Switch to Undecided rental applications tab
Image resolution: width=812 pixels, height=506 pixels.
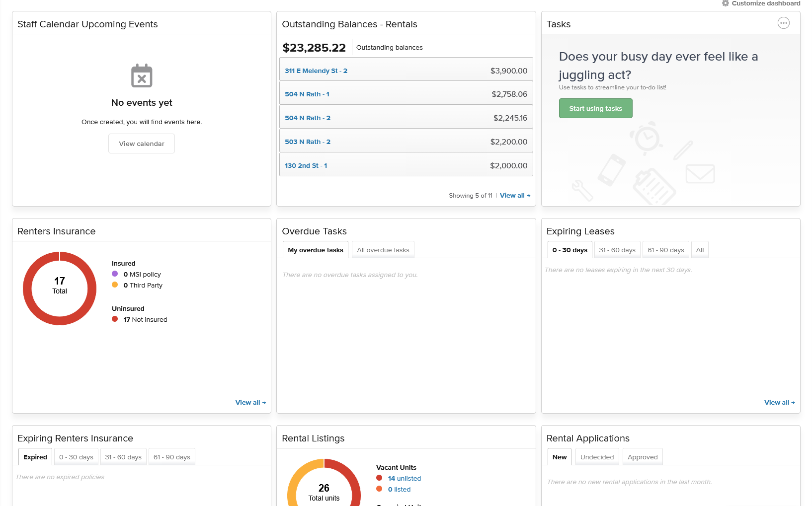tap(597, 457)
